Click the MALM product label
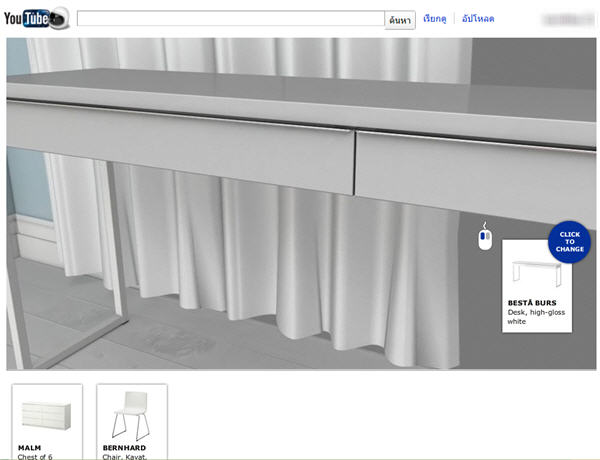Image resolution: width=600 pixels, height=460 pixels. (x=29, y=447)
